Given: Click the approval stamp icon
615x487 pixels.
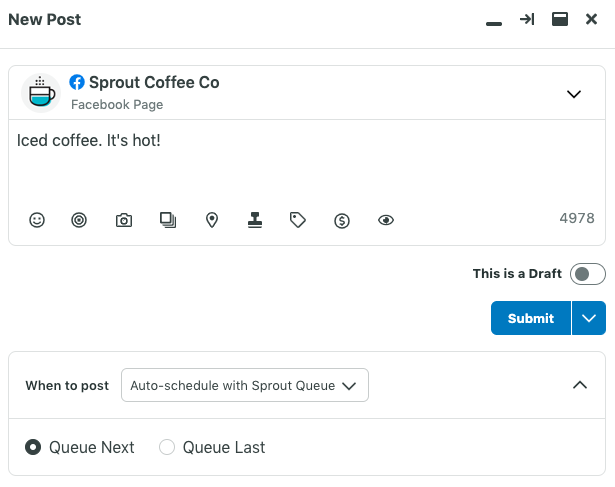Looking at the screenshot, I should pyautogui.click(x=255, y=220).
